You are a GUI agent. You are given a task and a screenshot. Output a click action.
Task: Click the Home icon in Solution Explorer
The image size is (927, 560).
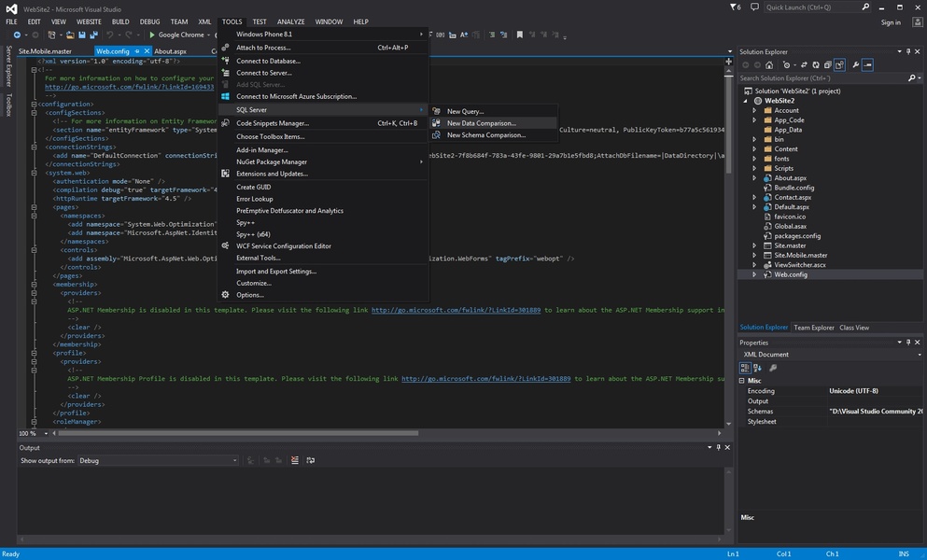[x=769, y=65]
